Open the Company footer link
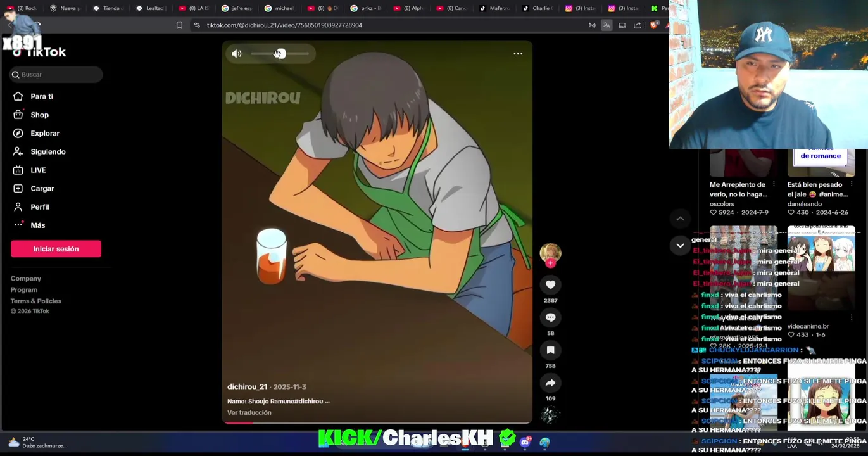This screenshot has height=456, width=868. click(25, 279)
